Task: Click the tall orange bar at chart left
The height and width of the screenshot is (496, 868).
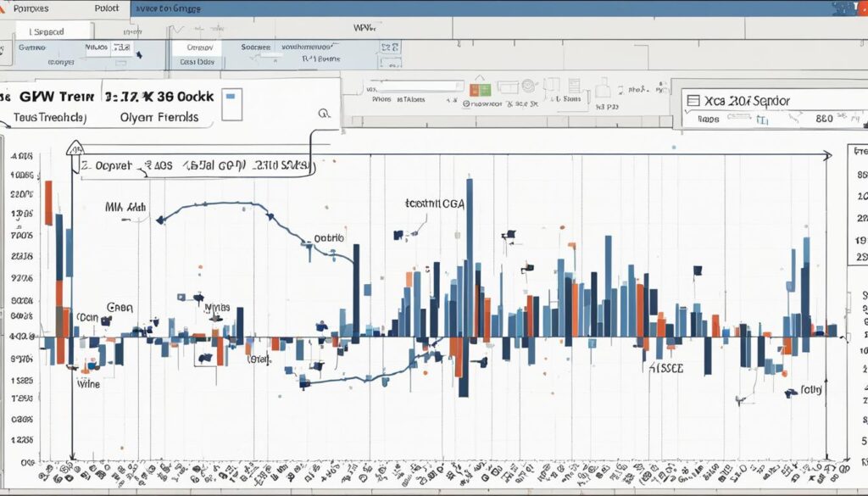Action: pos(49,203)
